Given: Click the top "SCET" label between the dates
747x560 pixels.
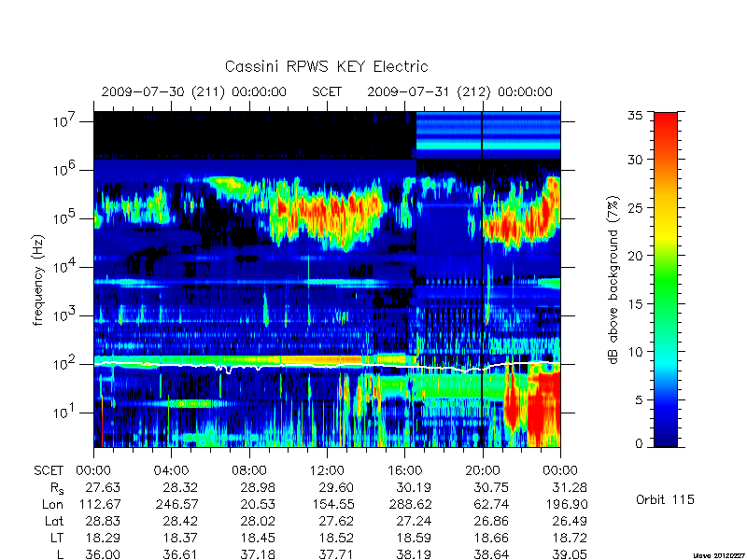Looking at the screenshot, I should click(327, 91).
